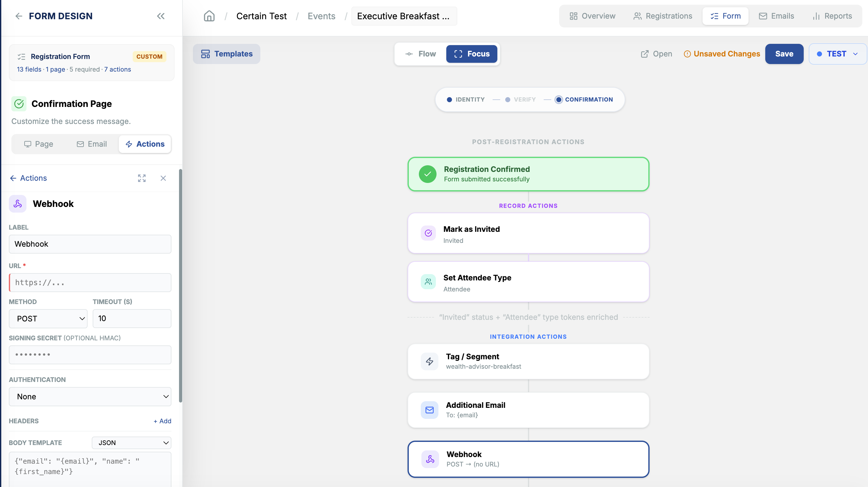Click the 13 fields link

coord(29,69)
